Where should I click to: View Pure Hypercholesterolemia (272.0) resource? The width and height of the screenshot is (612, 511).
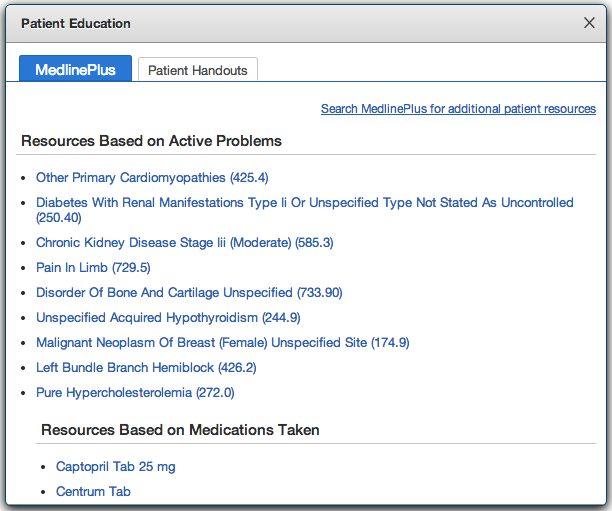[x=135, y=393]
